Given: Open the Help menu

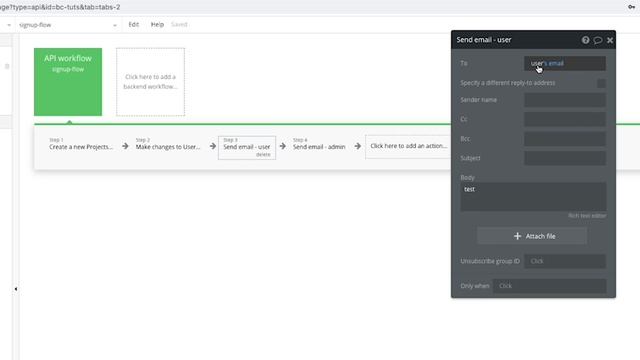Looking at the screenshot, I should tap(157, 24).
